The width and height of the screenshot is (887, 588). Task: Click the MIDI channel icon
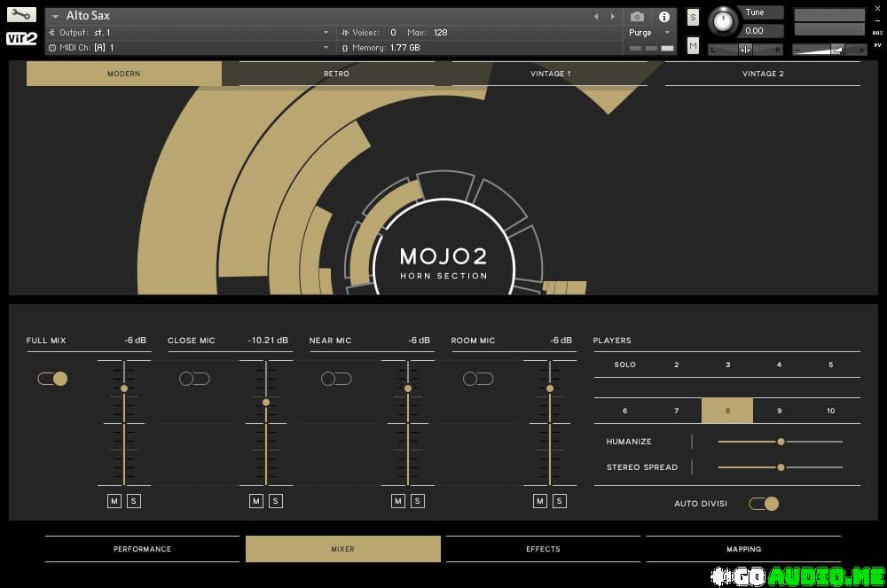pyautogui.click(x=52, y=48)
